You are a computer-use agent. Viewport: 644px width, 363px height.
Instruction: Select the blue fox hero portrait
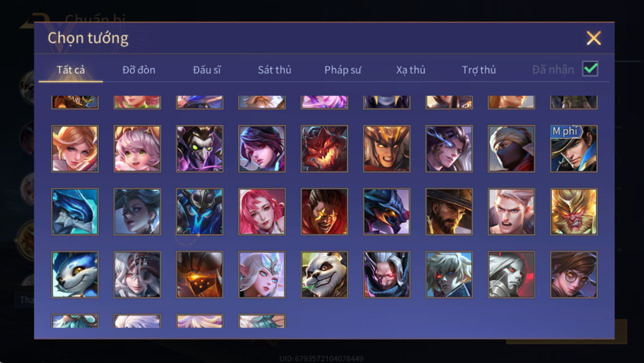click(75, 274)
